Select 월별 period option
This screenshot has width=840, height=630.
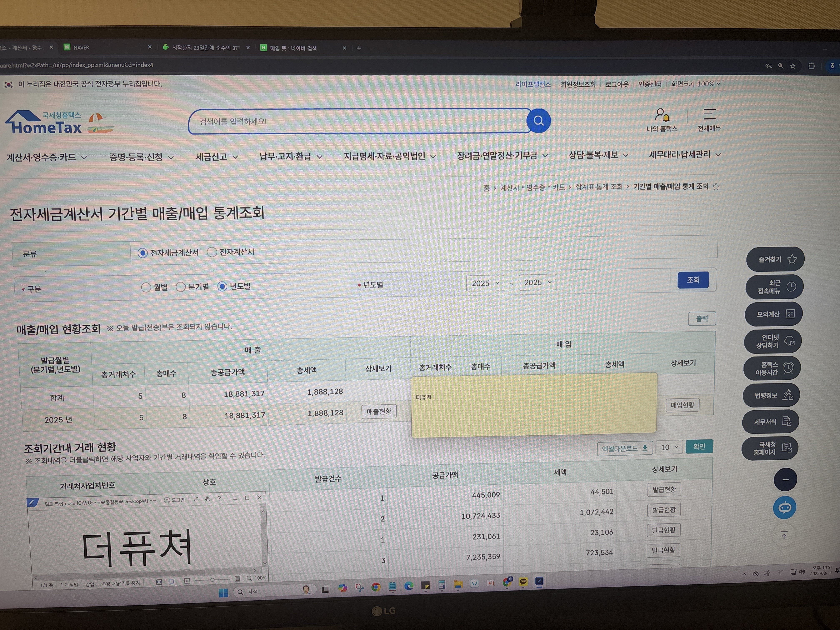coord(146,287)
